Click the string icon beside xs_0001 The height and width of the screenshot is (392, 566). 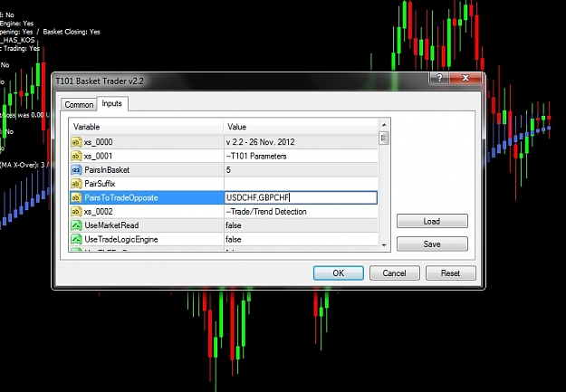[x=76, y=156]
